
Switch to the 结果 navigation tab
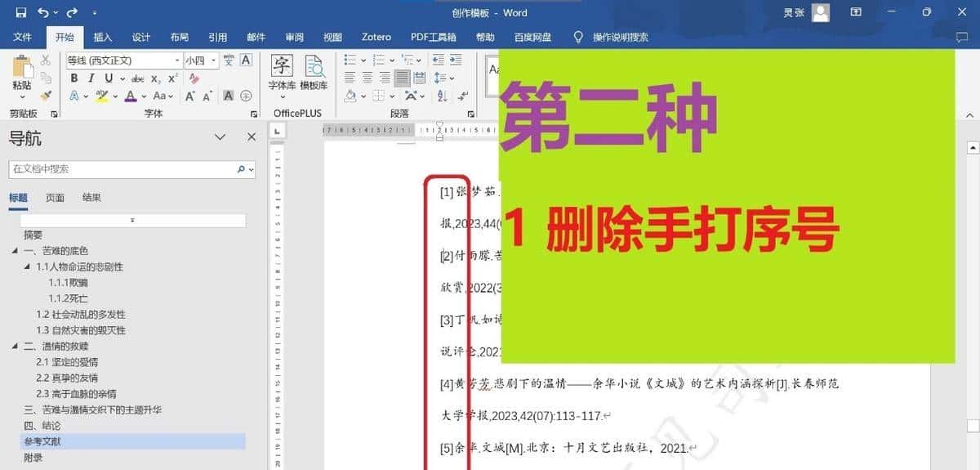(92, 198)
